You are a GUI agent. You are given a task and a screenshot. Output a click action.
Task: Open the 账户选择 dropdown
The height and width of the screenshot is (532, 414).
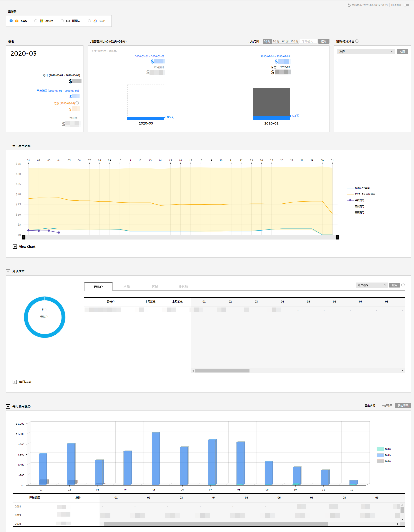[x=372, y=285]
